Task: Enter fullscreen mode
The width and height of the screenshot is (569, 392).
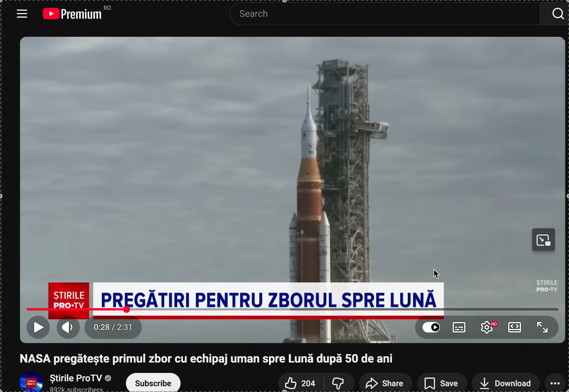Action: pyautogui.click(x=542, y=327)
